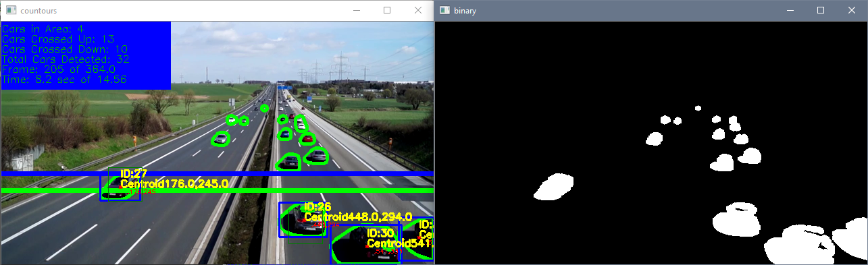
Task: Click the countours window app icon
Action: [10, 11]
